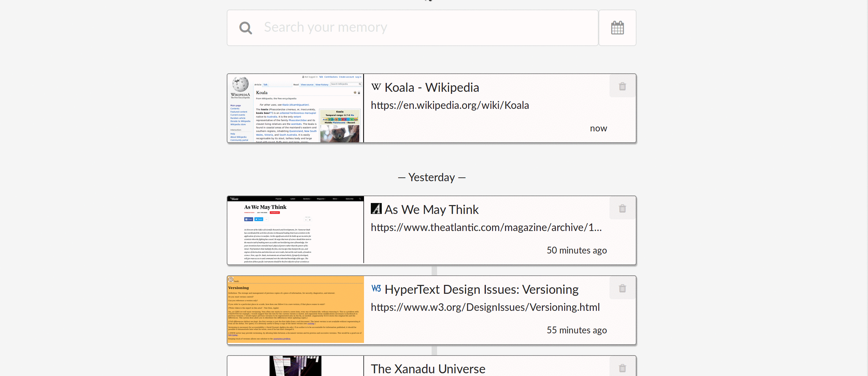
Task: View the Xanadu Universe thumbnail
Action: [x=295, y=366]
